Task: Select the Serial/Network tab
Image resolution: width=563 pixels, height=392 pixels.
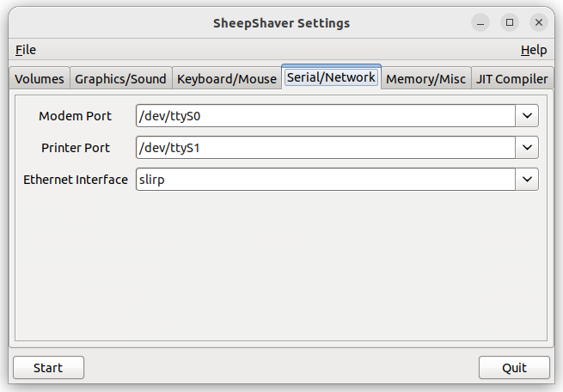Action: (331, 77)
